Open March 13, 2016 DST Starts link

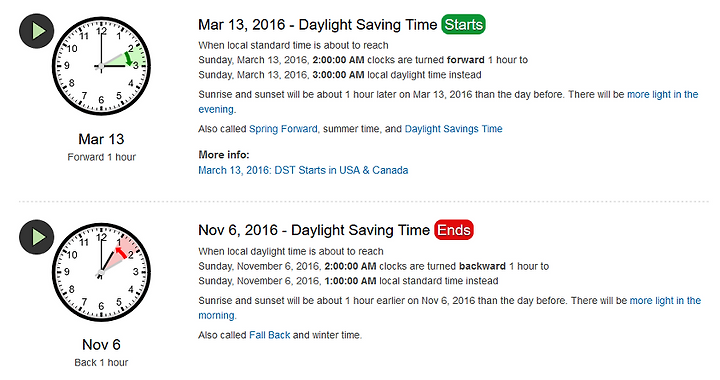point(303,170)
